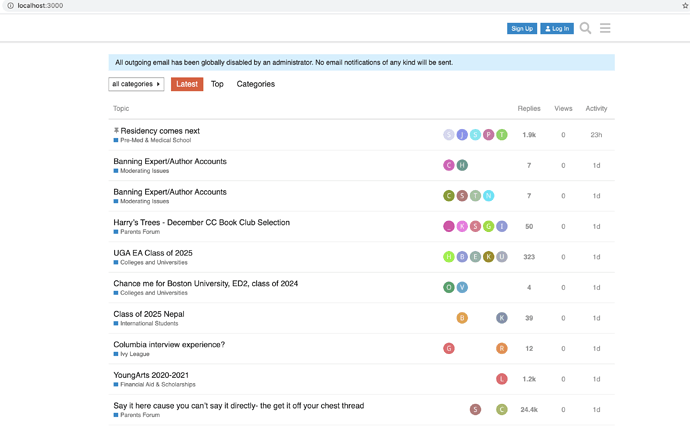Click avatar G in Harry's Trees row
Image resolution: width=690 pixels, height=427 pixels.
click(488, 226)
